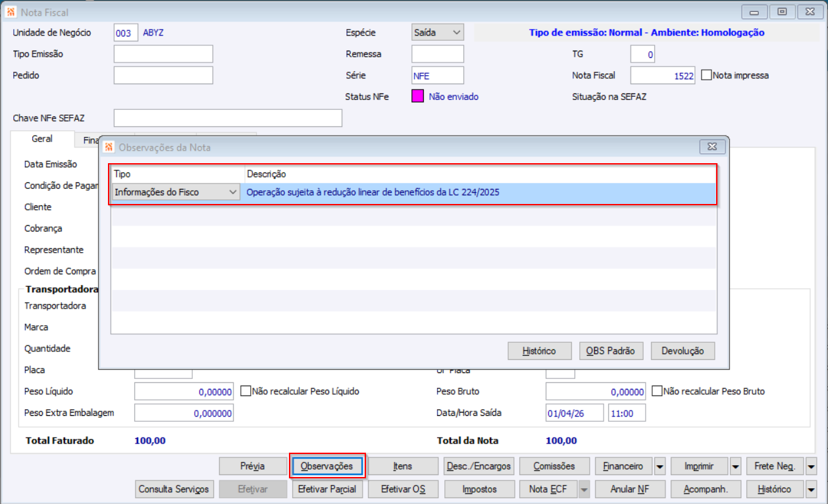Click the Efetivar OS button
The height and width of the screenshot is (504, 828).
point(403,489)
